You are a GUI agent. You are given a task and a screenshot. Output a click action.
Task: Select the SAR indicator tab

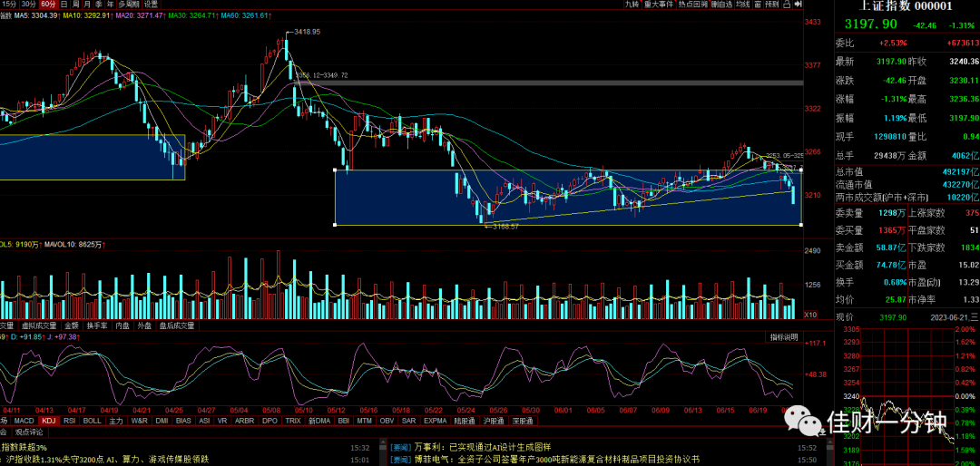[x=408, y=421]
